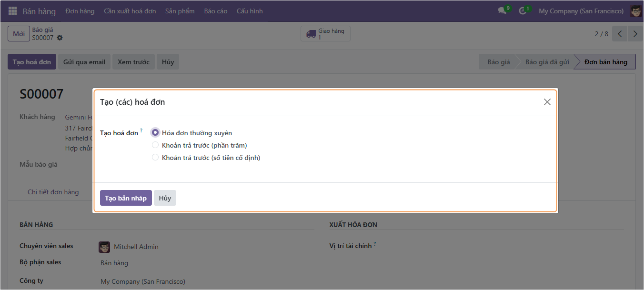Open the Đơn hàng menu

coord(80,11)
